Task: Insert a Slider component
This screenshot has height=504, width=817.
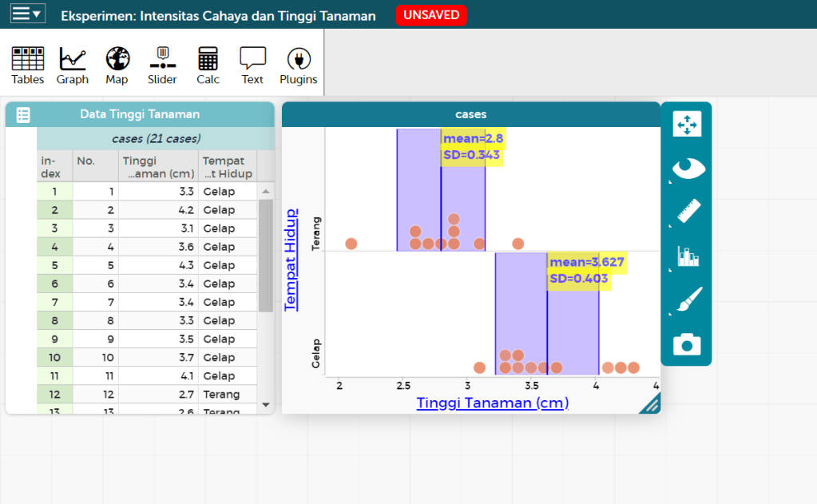Action: coord(162,65)
